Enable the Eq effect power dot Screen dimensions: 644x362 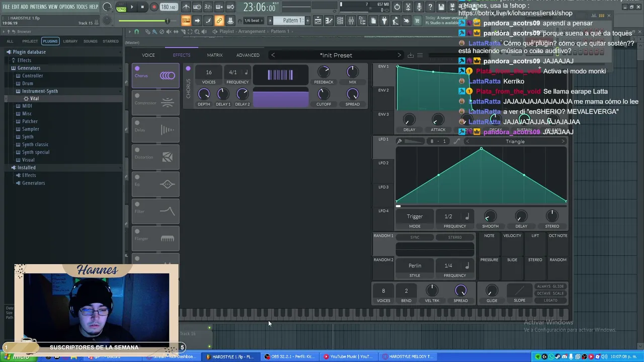[137, 177]
